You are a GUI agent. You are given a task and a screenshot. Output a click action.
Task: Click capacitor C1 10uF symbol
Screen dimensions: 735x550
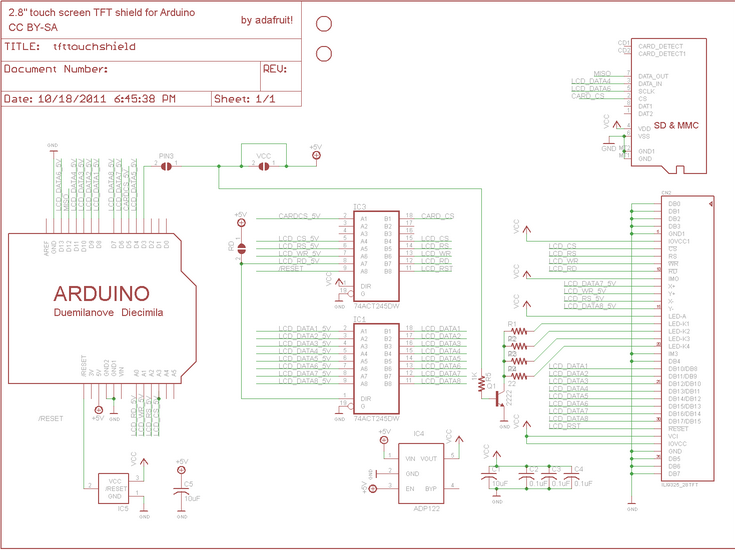click(490, 477)
